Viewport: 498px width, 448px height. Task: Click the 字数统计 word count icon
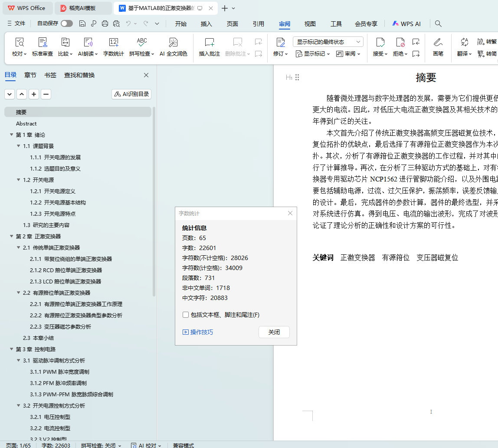coord(113,43)
